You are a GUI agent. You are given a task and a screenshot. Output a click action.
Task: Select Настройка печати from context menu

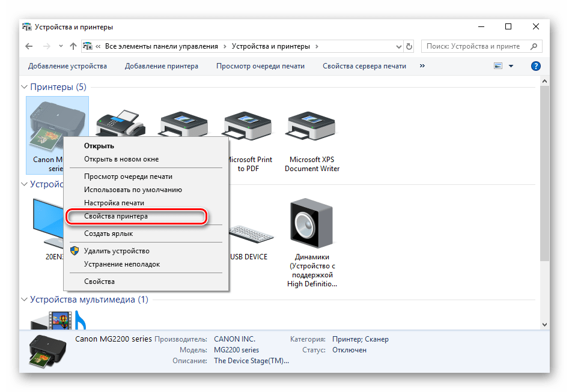[114, 203]
